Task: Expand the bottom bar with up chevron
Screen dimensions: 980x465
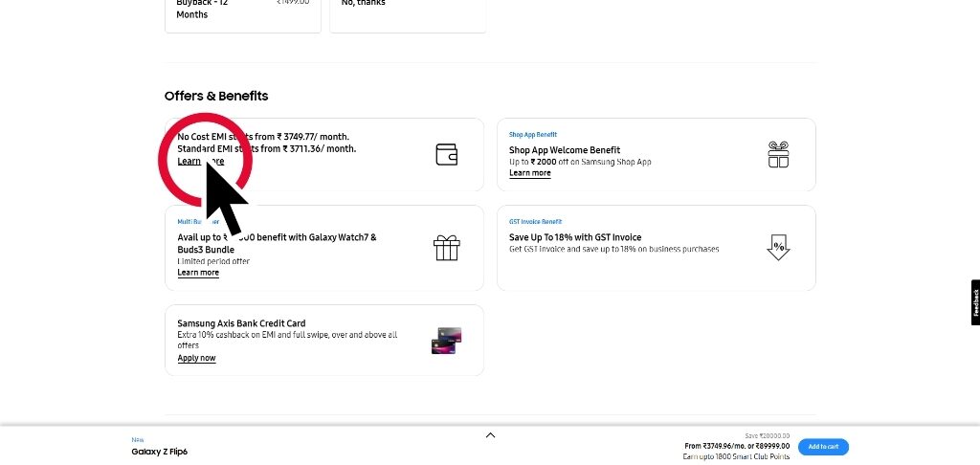Action: pyautogui.click(x=490, y=435)
